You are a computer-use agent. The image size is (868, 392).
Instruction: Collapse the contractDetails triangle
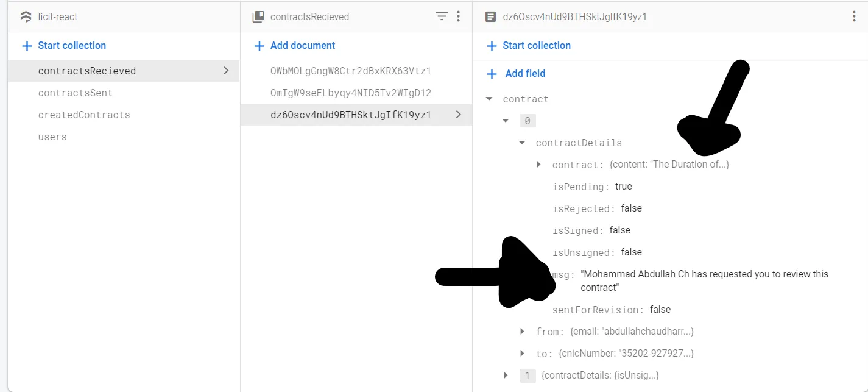pyautogui.click(x=522, y=143)
